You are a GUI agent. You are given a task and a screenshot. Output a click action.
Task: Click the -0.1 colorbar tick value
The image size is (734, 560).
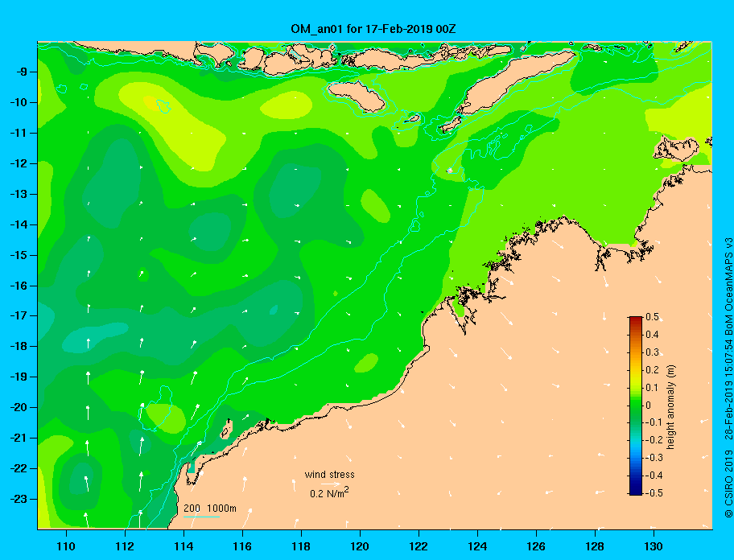pyautogui.click(x=653, y=422)
